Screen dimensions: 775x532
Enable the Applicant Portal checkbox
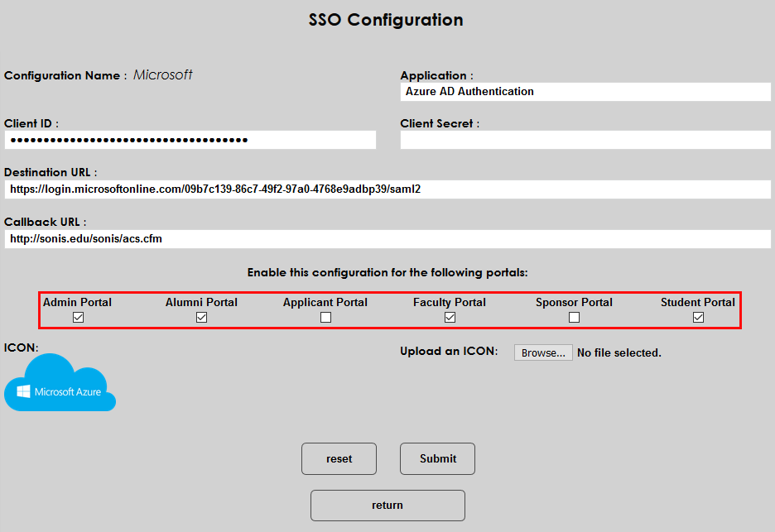click(325, 318)
